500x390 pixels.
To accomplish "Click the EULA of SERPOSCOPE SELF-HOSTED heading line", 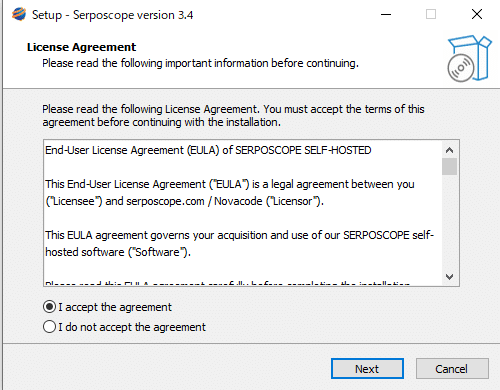I will pos(208,150).
